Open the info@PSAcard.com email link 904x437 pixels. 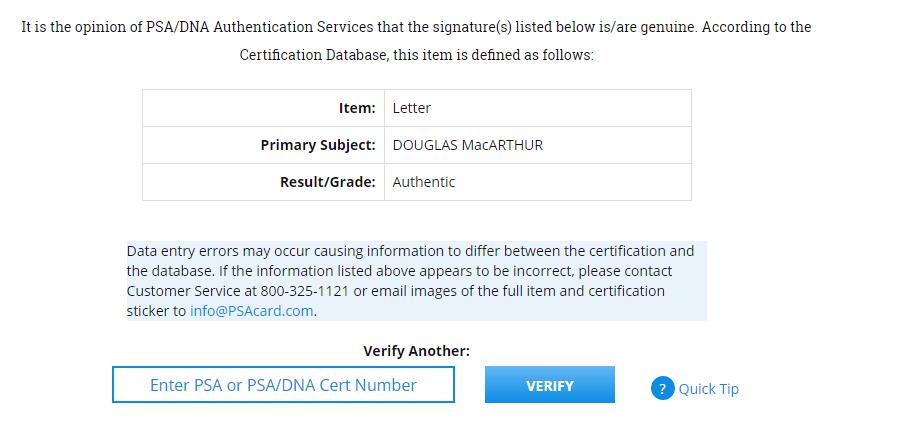click(x=252, y=310)
